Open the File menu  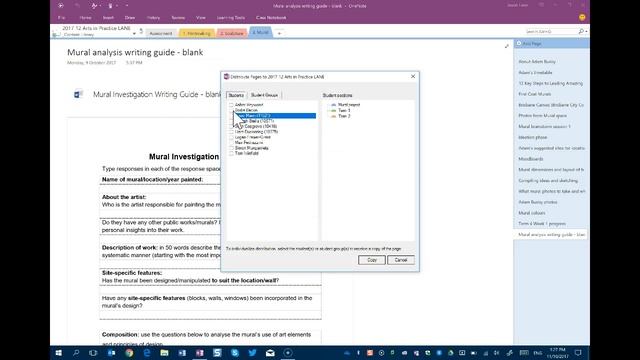(62, 18)
